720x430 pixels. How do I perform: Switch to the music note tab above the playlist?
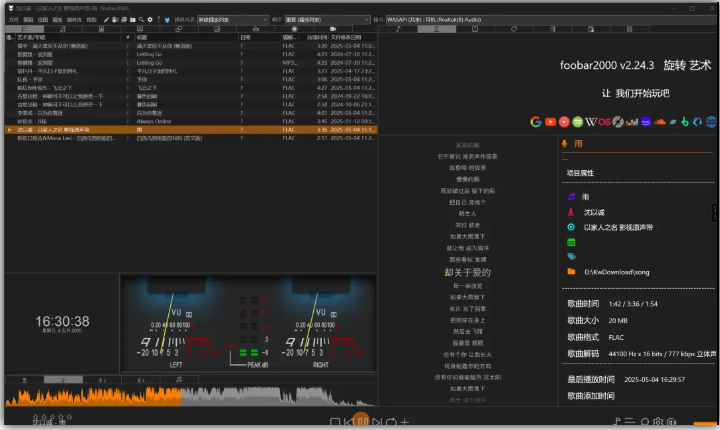63,29
